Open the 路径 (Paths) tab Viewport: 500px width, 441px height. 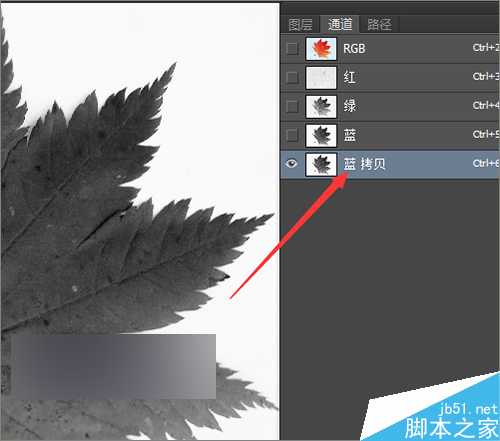pos(379,24)
